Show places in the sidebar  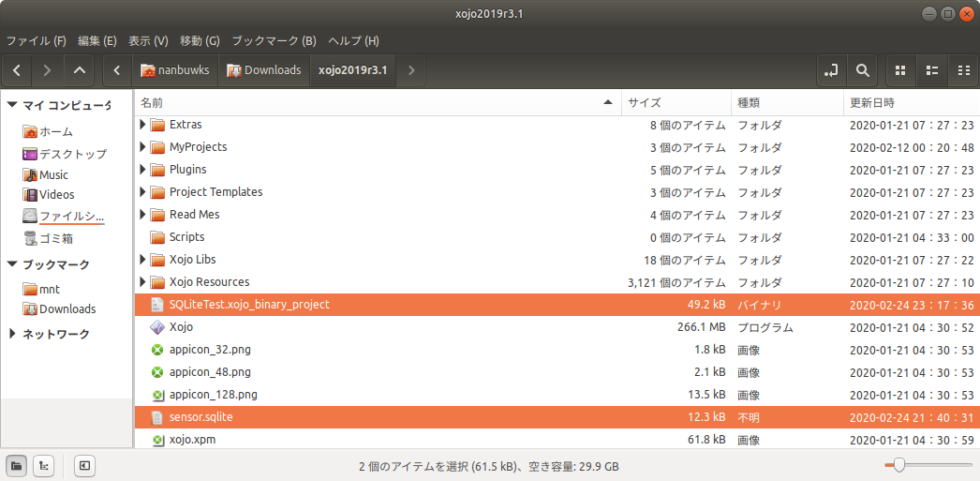16,465
